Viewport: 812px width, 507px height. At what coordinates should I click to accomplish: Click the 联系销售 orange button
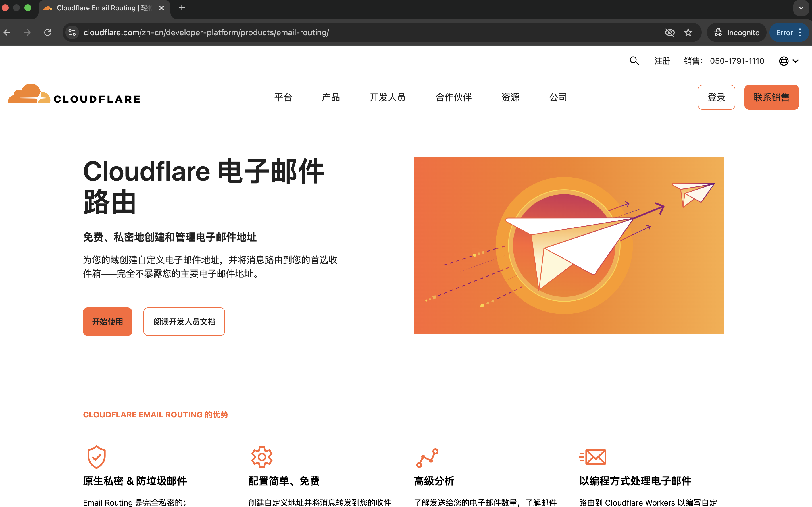click(x=771, y=97)
